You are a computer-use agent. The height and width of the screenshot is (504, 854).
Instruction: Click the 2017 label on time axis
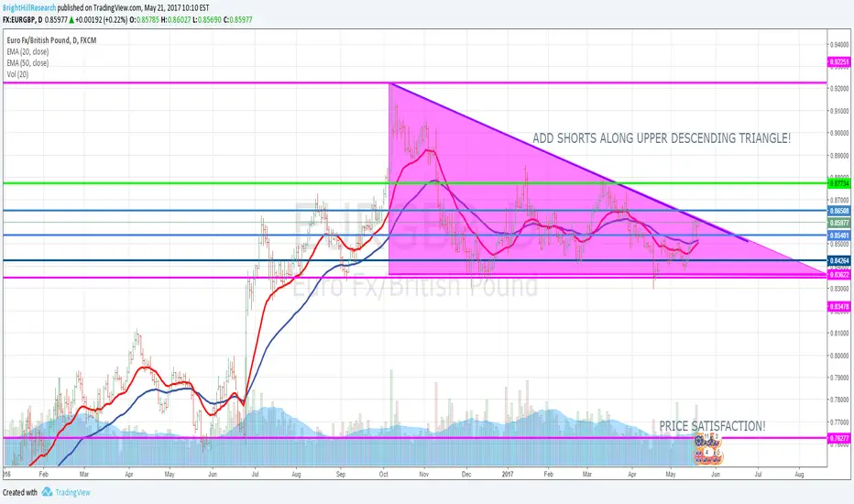click(x=508, y=475)
